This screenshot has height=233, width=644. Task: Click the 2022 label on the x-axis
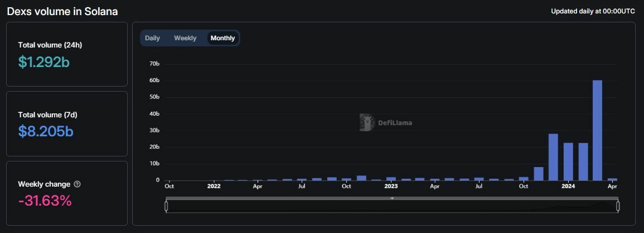[x=214, y=186]
